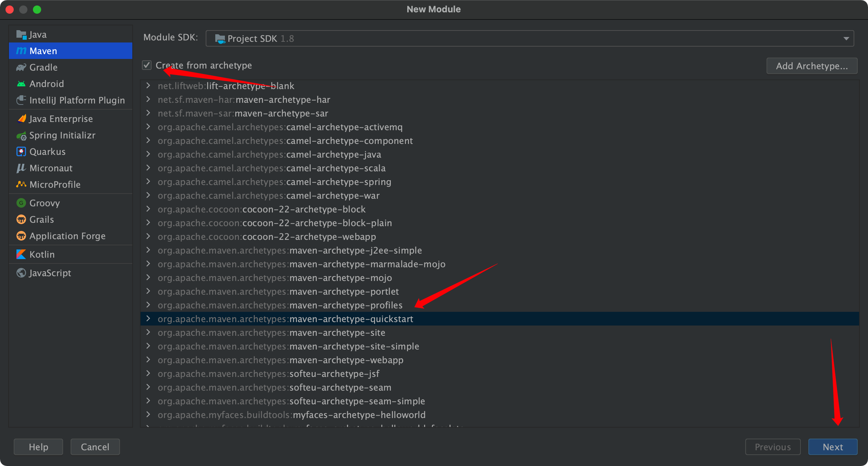Click the IntelliJ Platform Plugin icon
This screenshot has width=868, height=466.
tap(21, 100)
